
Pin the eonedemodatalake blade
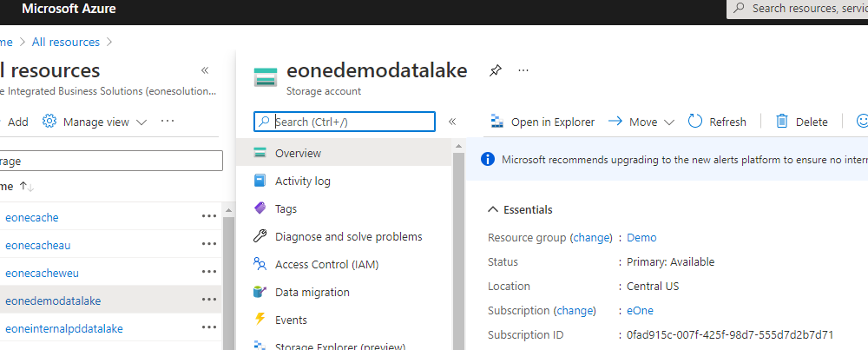pos(496,71)
